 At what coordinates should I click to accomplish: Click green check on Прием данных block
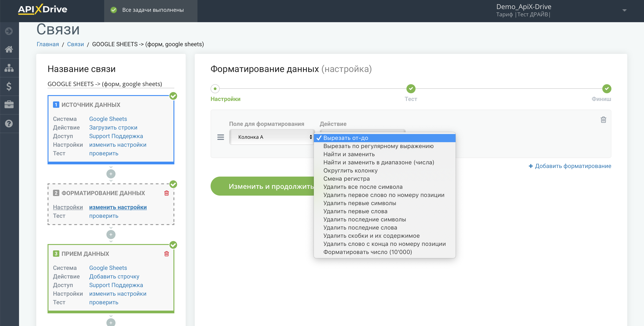[173, 245]
